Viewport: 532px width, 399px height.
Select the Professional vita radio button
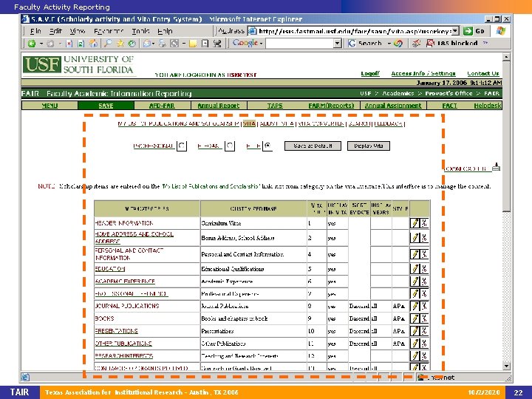pos(182,146)
